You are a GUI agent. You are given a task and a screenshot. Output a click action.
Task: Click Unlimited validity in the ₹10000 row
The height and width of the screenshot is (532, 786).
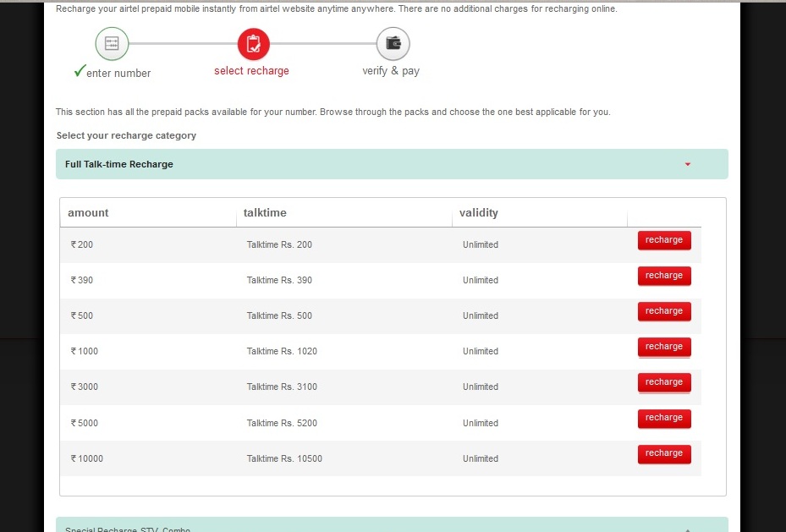[481, 458]
